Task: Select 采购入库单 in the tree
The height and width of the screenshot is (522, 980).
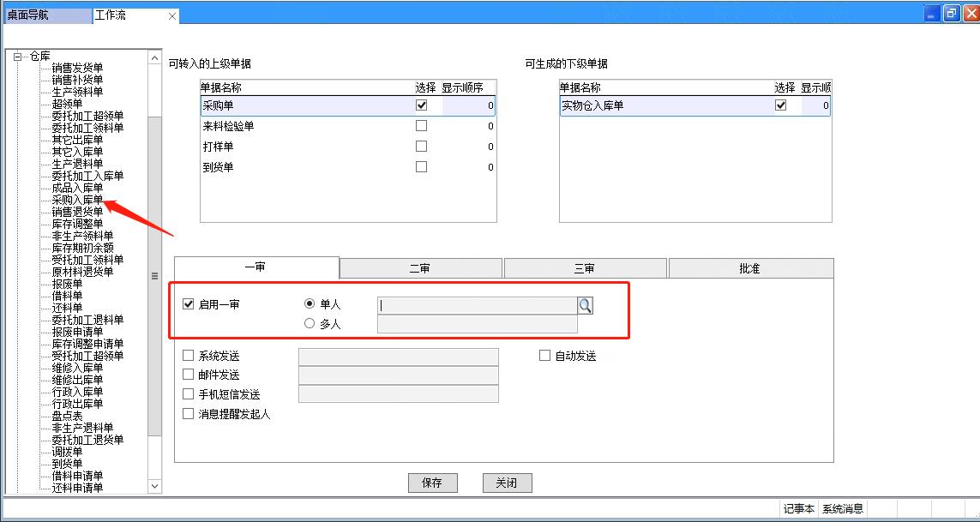Action: [77, 200]
